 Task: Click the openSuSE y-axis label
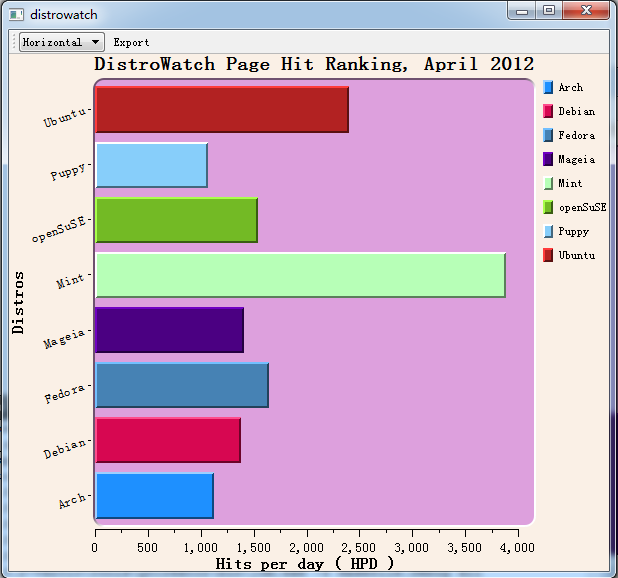[x=59, y=229]
